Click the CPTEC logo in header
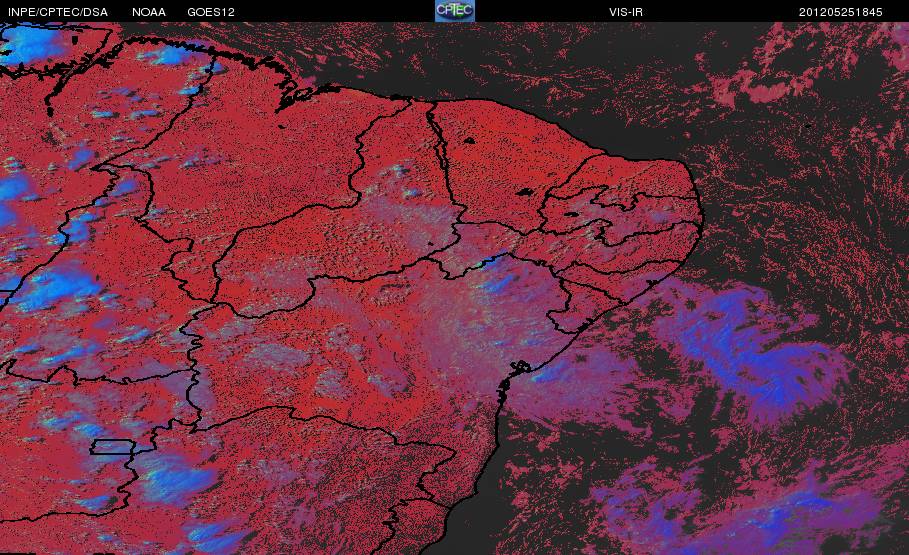 point(454,11)
